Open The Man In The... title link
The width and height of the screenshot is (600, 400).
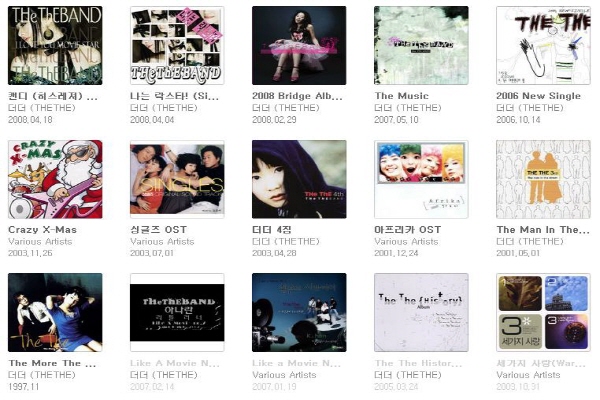pos(543,230)
